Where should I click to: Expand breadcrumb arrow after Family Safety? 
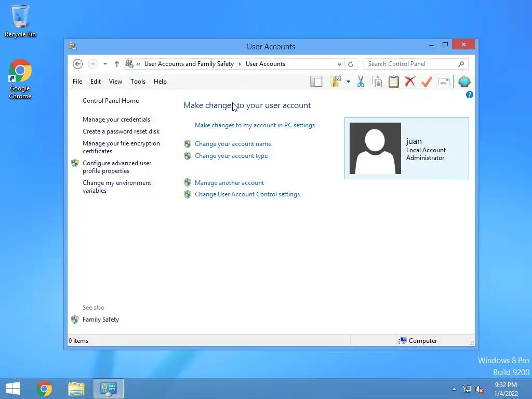240,64
